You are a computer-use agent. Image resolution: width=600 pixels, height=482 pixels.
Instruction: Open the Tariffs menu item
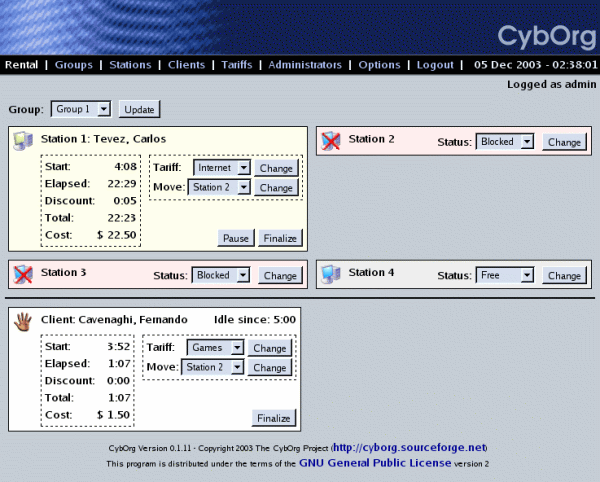(x=236, y=65)
